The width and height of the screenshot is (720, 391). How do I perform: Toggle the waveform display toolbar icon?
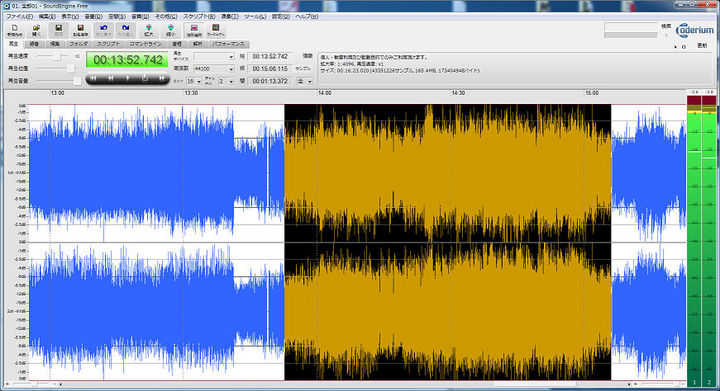pos(194,30)
